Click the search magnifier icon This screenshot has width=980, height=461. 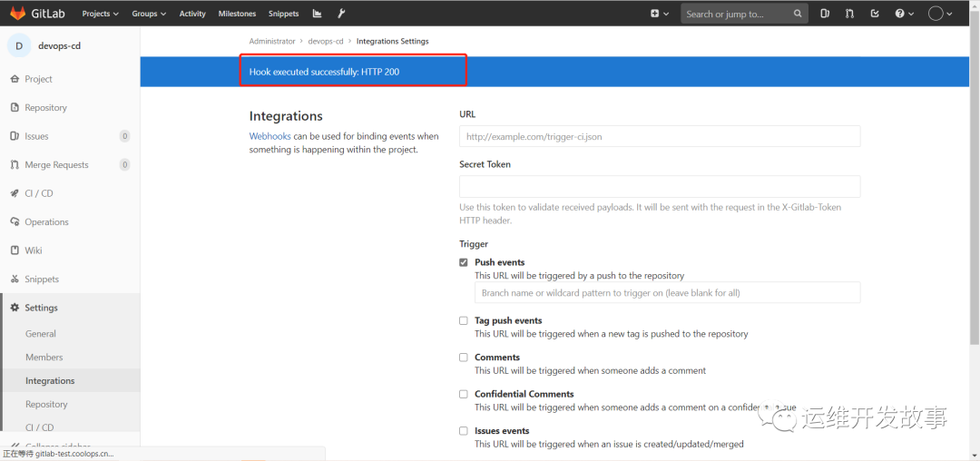click(x=798, y=13)
